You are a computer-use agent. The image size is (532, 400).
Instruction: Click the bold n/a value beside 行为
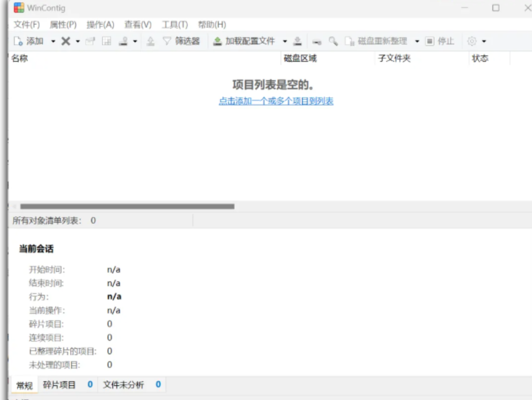114,296
